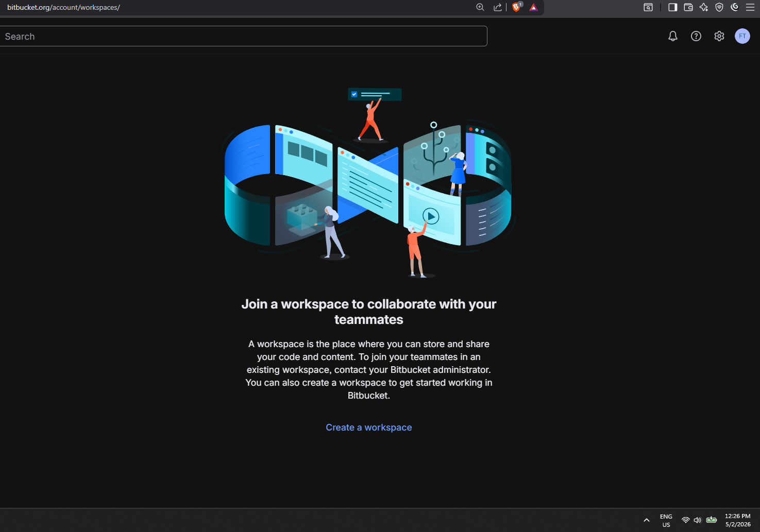Toggle the browser sidebar panel icon
This screenshot has height=532, width=760.
673,7
